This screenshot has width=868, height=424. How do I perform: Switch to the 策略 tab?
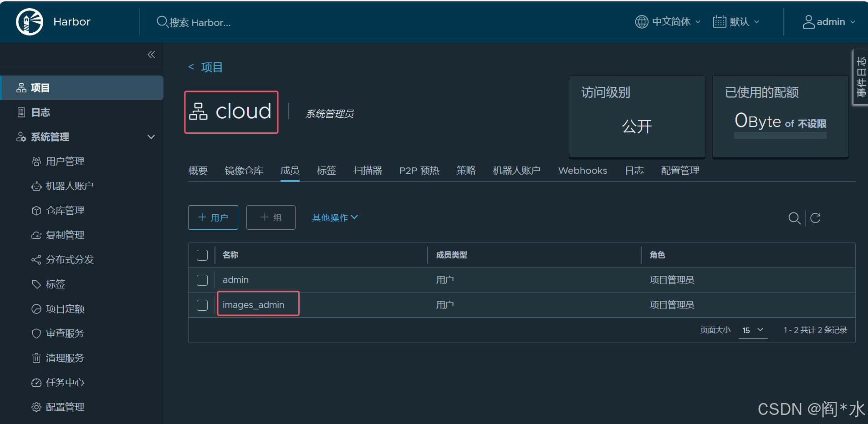point(466,171)
